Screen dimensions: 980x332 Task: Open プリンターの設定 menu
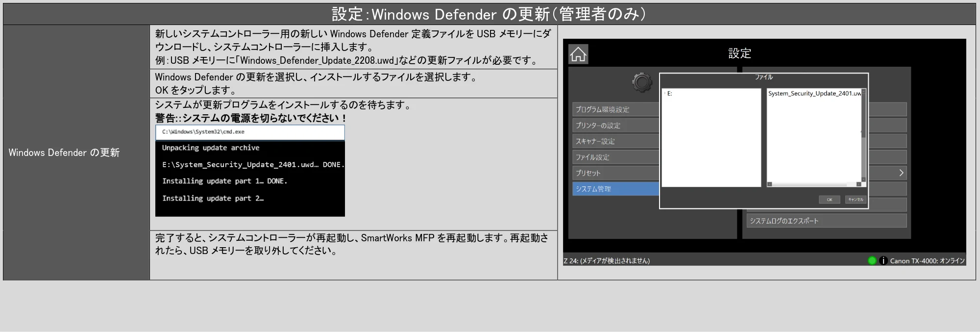615,126
